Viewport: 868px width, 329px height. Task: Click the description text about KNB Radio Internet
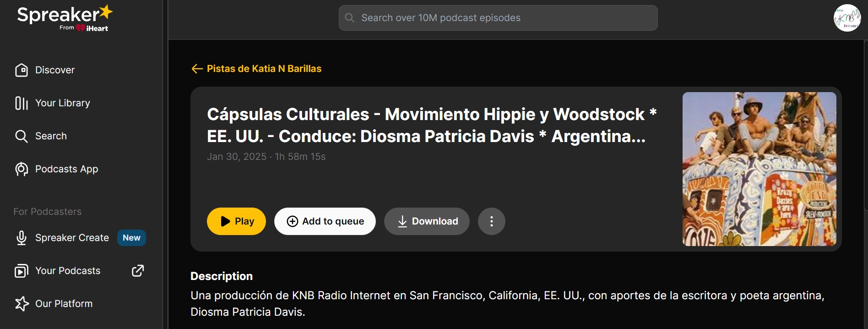point(507,304)
